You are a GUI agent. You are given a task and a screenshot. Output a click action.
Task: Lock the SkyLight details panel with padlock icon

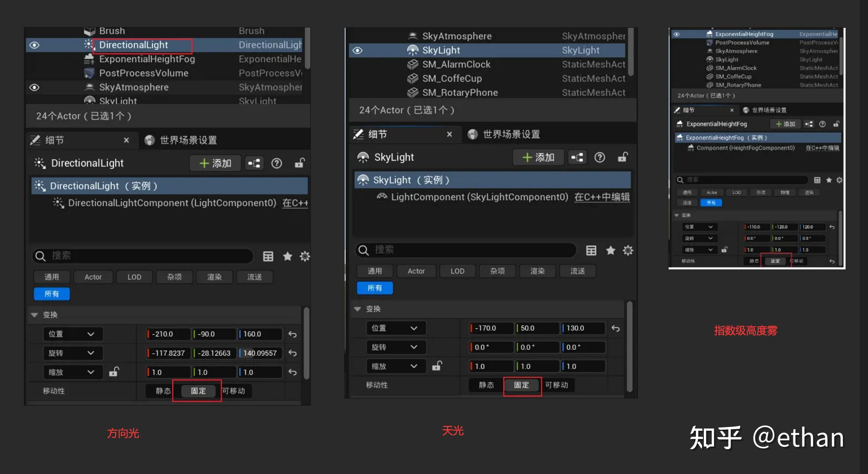(623, 157)
